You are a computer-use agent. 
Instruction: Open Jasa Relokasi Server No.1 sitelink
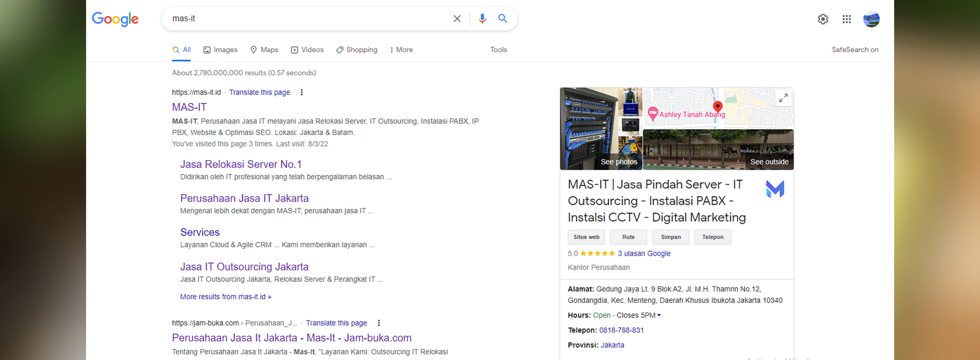pyautogui.click(x=241, y=164)
